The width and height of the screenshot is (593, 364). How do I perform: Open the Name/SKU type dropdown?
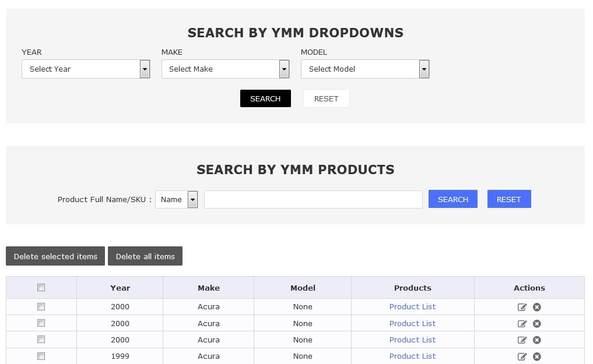176,199
